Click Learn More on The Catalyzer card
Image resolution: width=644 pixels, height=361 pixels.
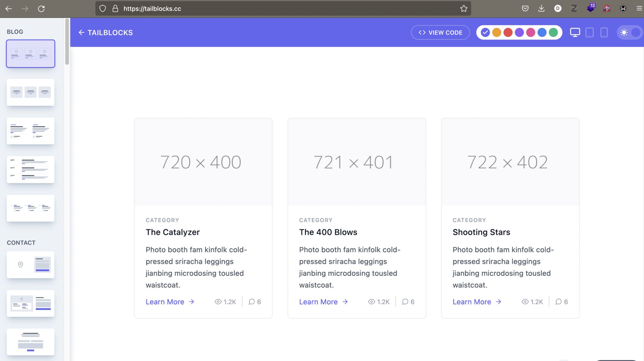pyautogui.click(x=170, y=302)
